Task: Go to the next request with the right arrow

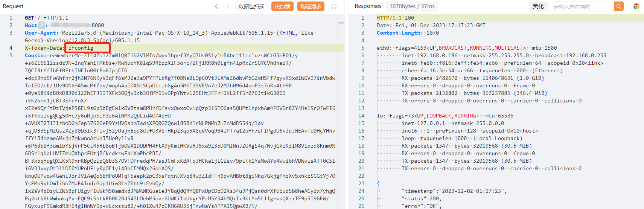Action: [x=228, y=6]
